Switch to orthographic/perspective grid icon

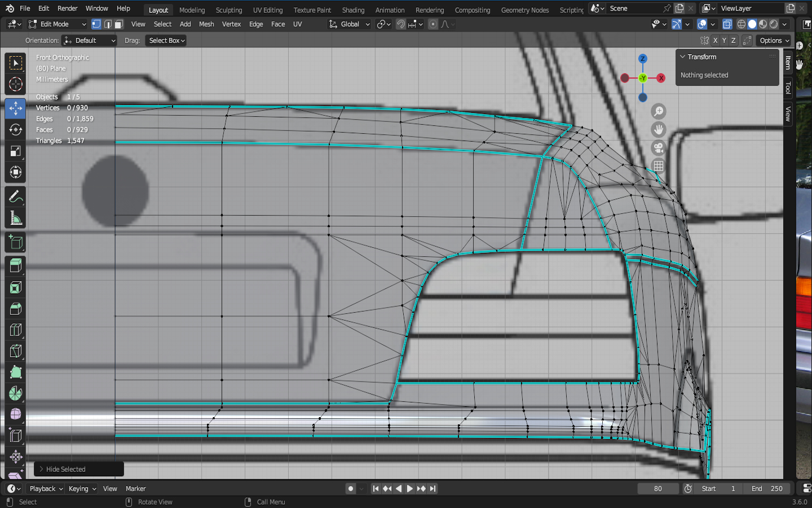pyautogui.click(x=658, y=166)
